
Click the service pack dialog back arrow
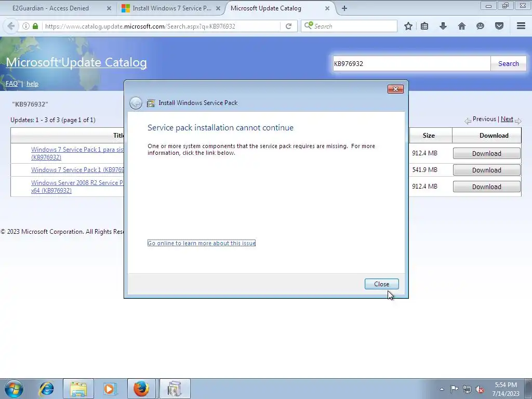pyautogui.click(x=136, y=103)
